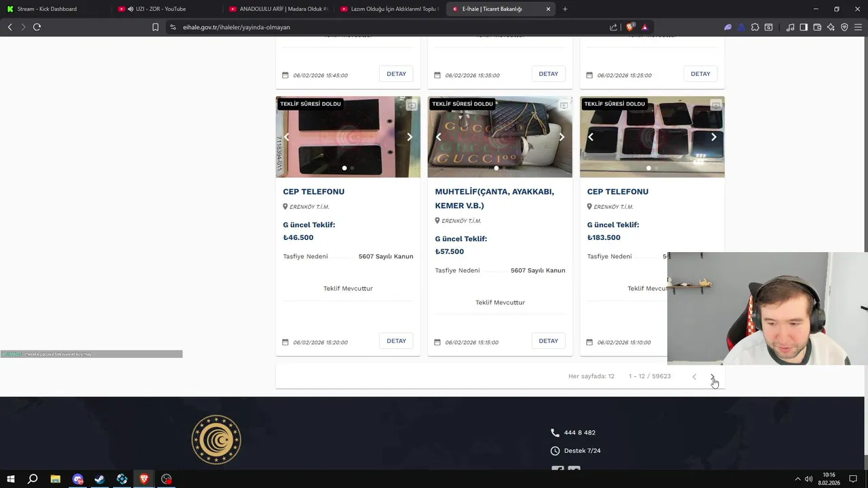Close the E-İhale tab
The height and width of the screenshot is (488, 868).
(548, 9)
